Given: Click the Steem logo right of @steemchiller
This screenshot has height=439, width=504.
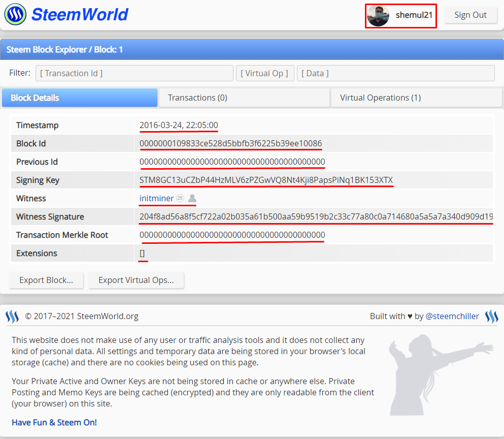Looking at the screenshot, I should pos(492,317).
